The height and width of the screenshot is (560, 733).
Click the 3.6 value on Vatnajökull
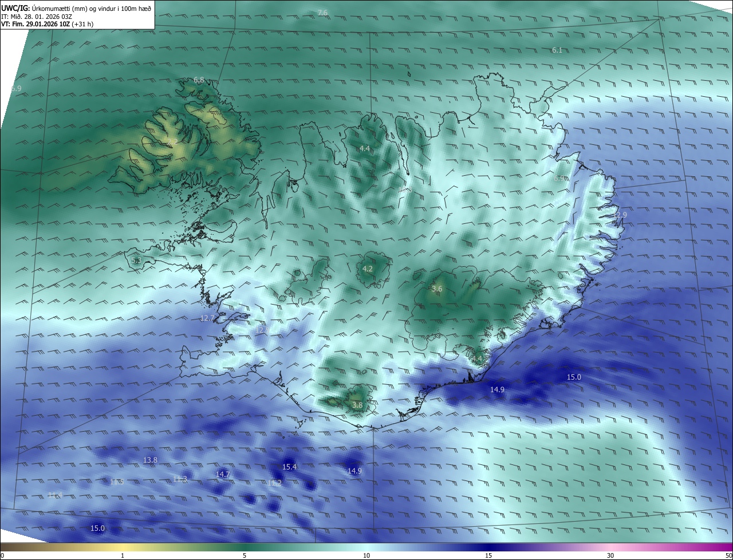pyautogui.click(x=437, y=289)
